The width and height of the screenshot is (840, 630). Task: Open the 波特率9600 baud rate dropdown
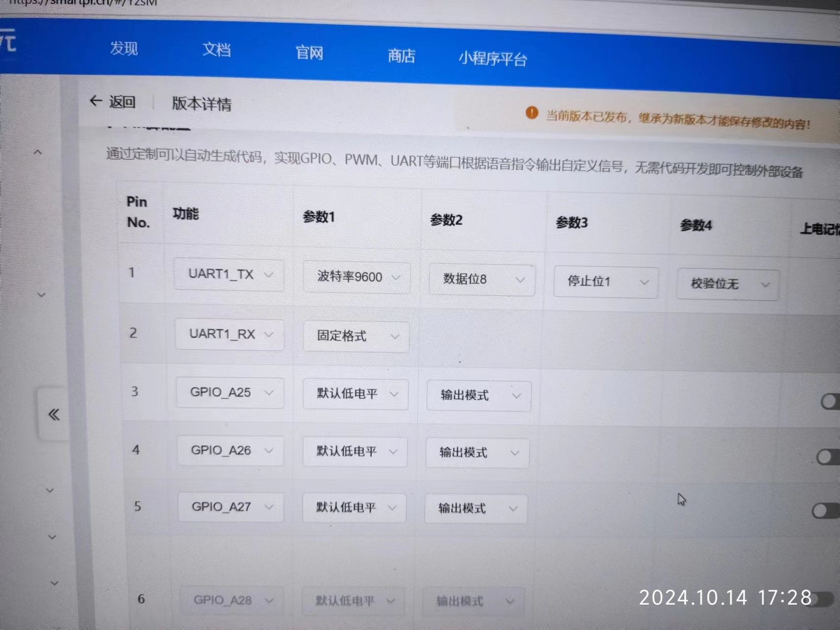[x=356, y=277]
